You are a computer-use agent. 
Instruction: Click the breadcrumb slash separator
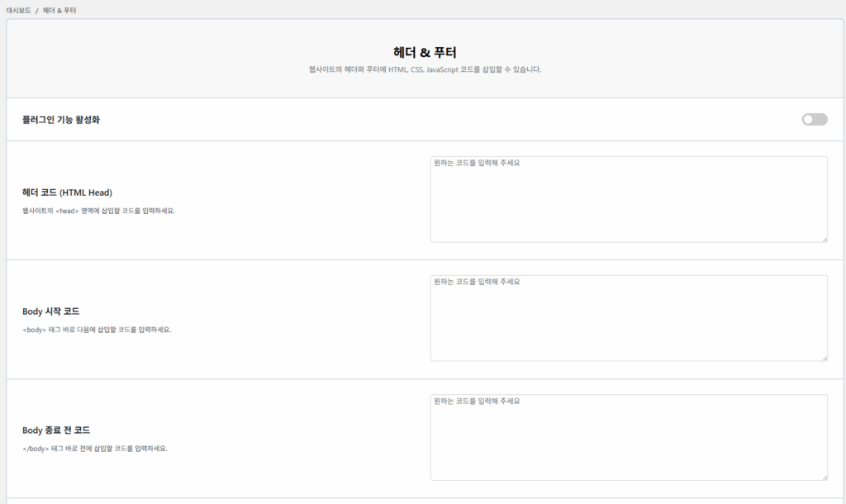(37, 10)
